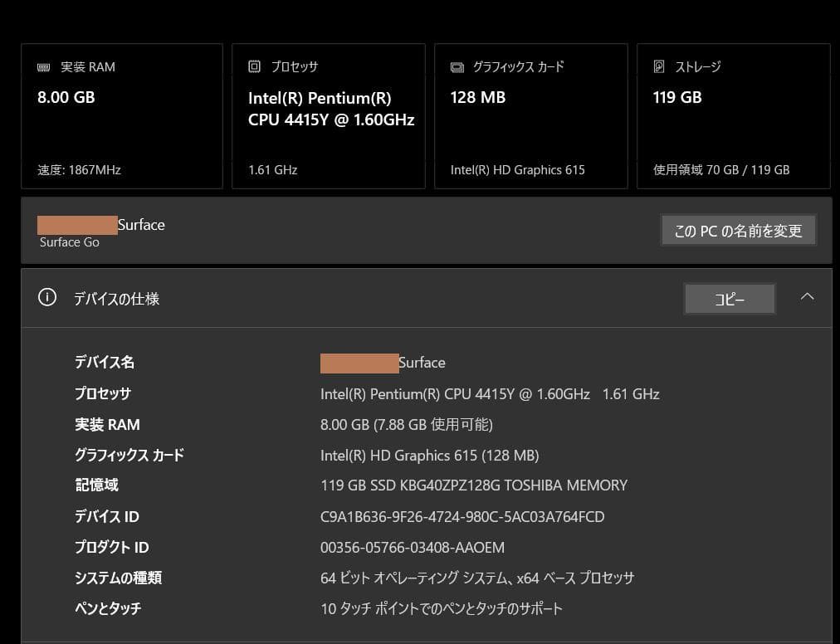
Task: Select the 記憶域 label
Action: point(96,485)
